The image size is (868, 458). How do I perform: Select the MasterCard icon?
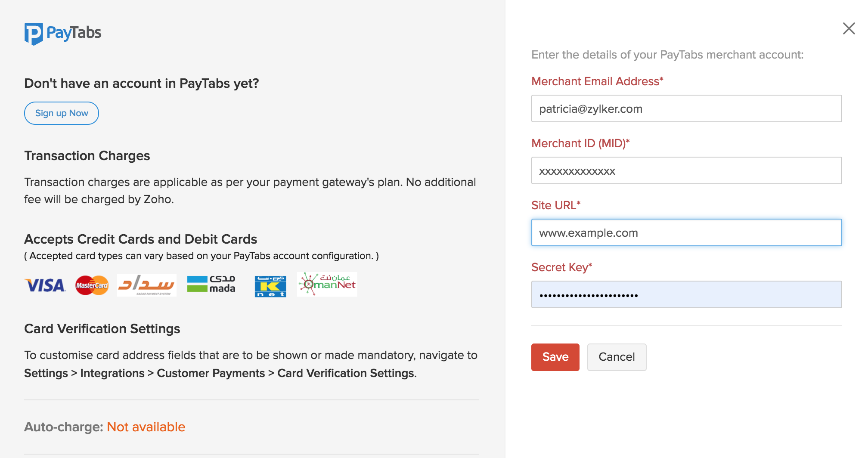pyautogui.click(x=91, y=285)
